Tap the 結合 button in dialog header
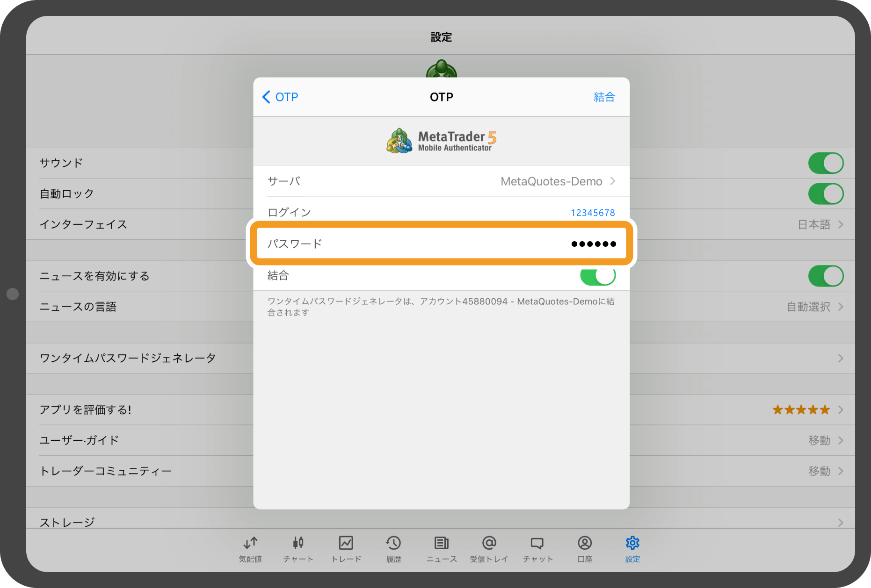871x588 pixels. (x=604, y=97)
